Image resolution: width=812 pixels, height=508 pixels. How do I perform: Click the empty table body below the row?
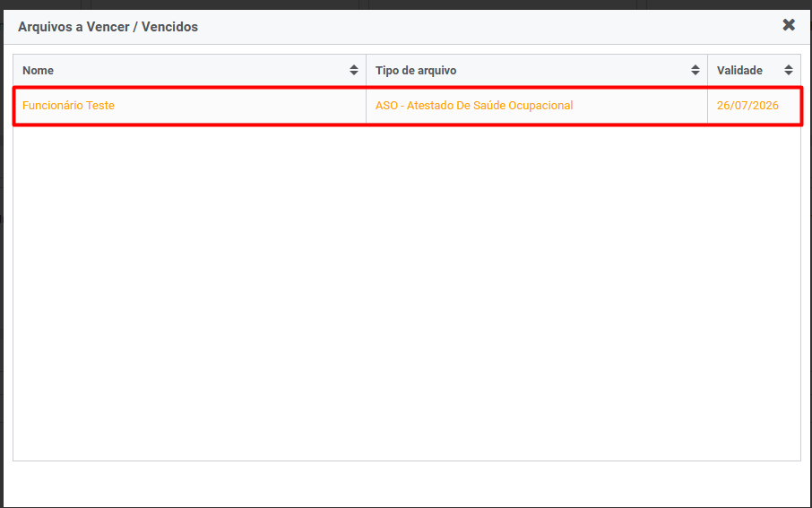407,293
